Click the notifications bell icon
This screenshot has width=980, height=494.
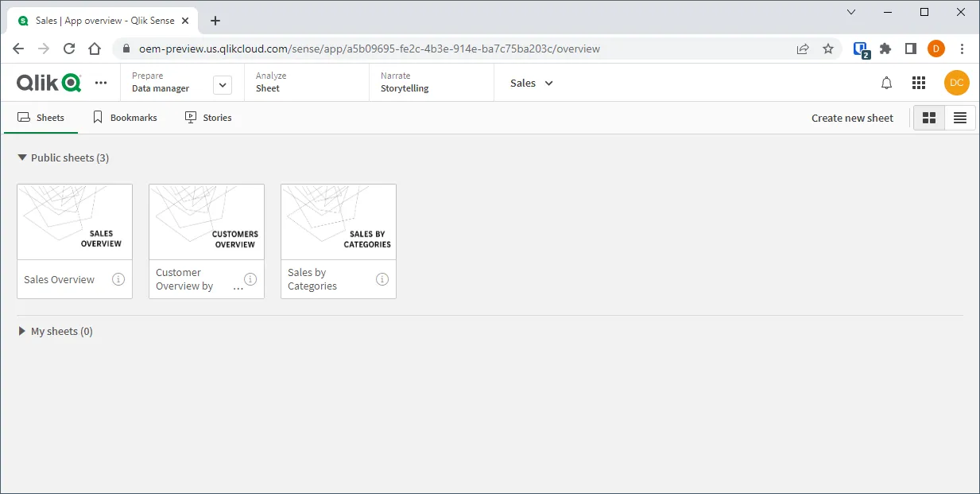[885, 83]
